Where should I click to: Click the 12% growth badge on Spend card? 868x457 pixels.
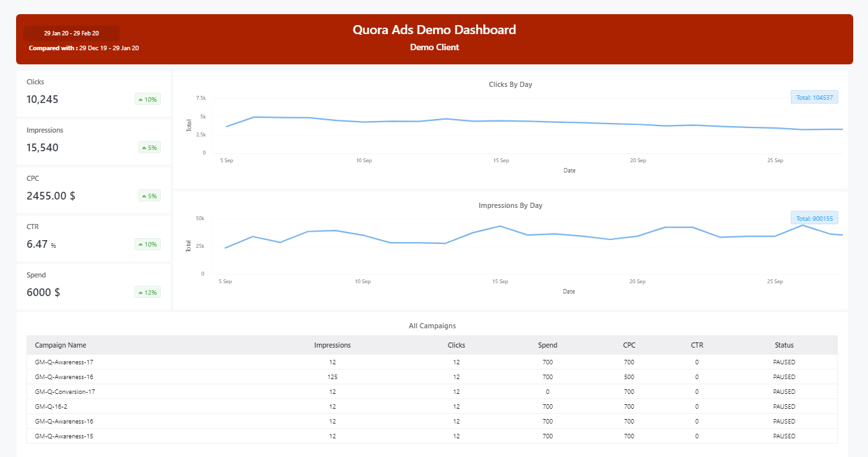(x=147, y=292)
